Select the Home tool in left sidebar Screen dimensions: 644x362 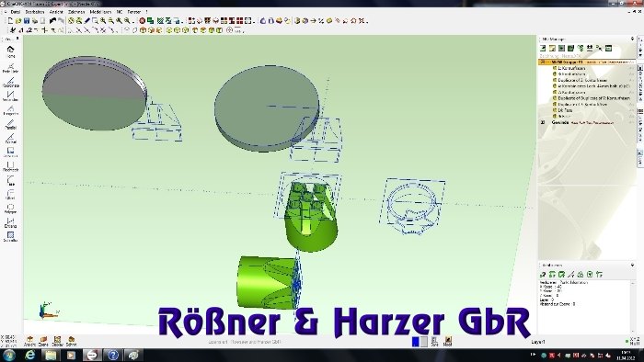coord(11,51)
